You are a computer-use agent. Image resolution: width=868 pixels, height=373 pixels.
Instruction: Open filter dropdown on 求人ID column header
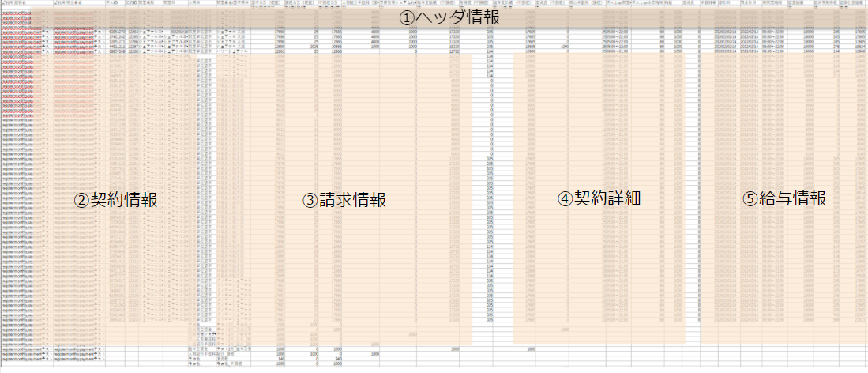coord(122,8)
